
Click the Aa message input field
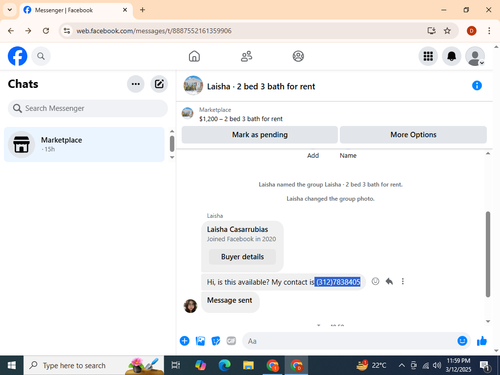[x=348, y=341]
